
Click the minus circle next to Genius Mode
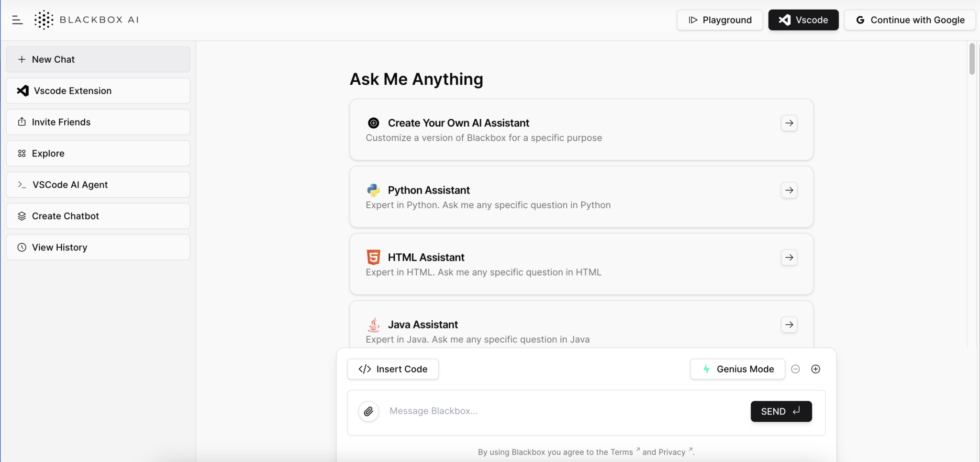pyautogui.click(x=796, y=369)
